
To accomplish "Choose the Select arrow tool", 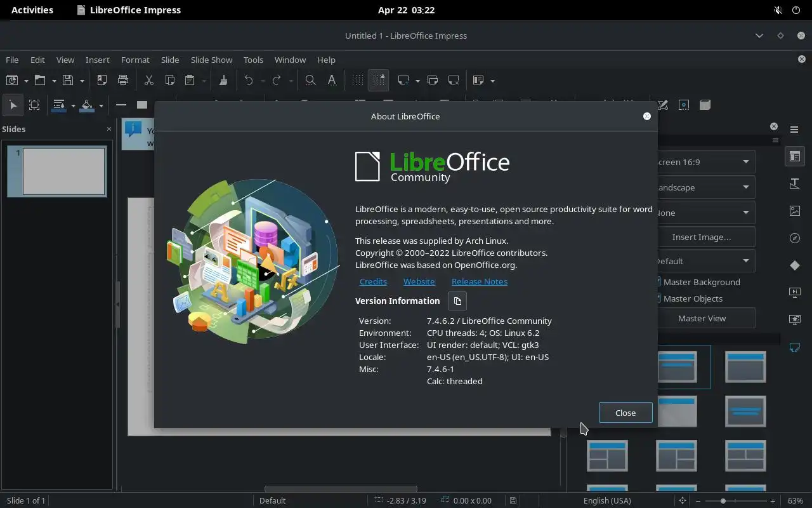I will pyautogui.click(x=13, y=105).
